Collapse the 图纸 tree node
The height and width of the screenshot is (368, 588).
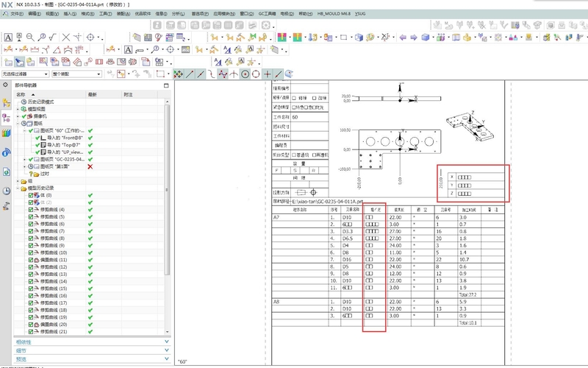point(18,123)
